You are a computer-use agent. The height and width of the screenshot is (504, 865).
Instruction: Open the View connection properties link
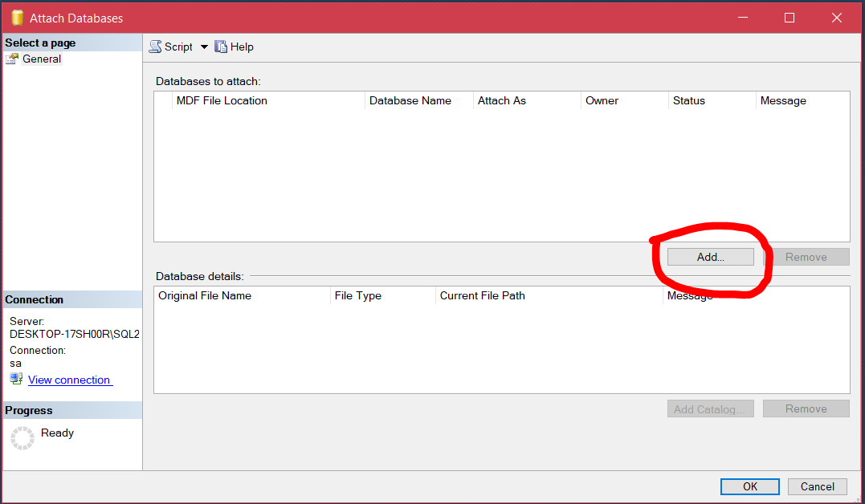click(x=70, y=380)
